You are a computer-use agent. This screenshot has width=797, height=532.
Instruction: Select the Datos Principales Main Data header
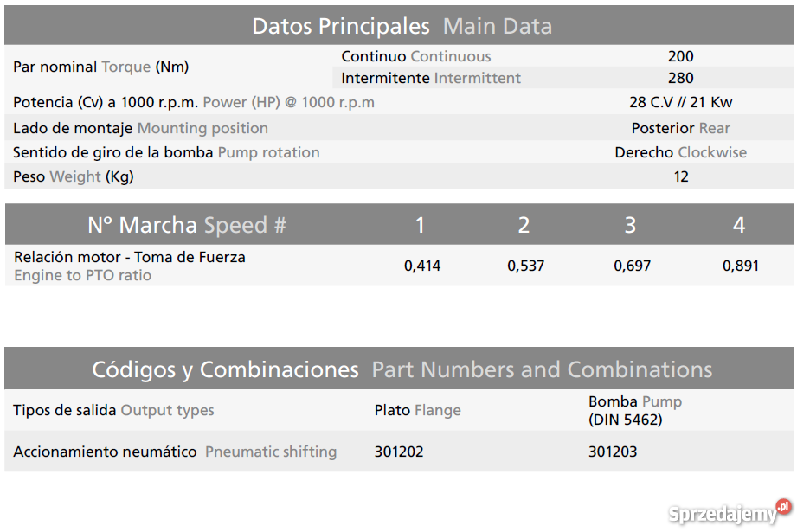[402, 27]
